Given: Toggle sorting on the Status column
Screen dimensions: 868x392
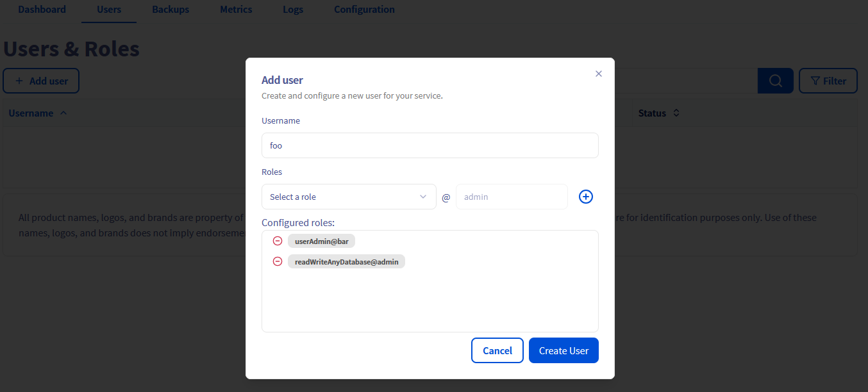Looking at the screenshot, I should pyautogui.click(x=676, y=113).
